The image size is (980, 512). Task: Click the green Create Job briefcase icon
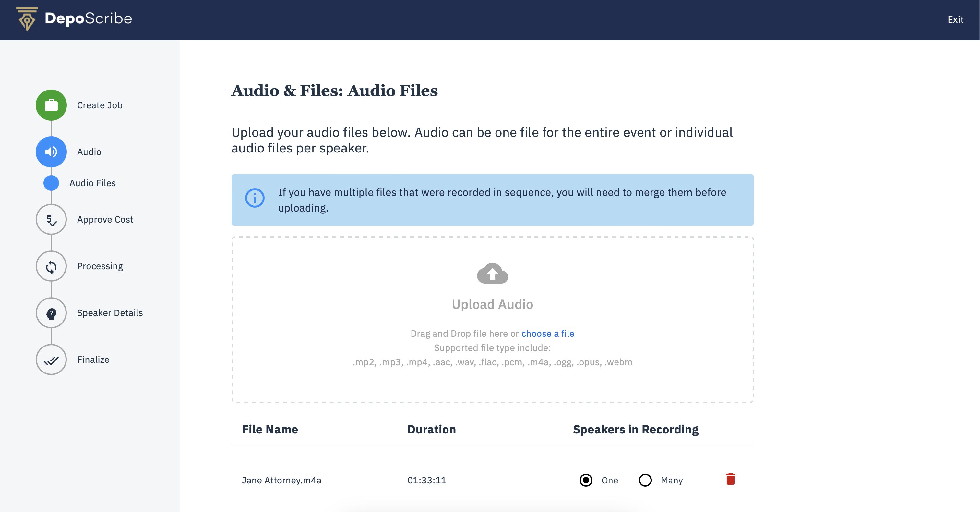51,105
